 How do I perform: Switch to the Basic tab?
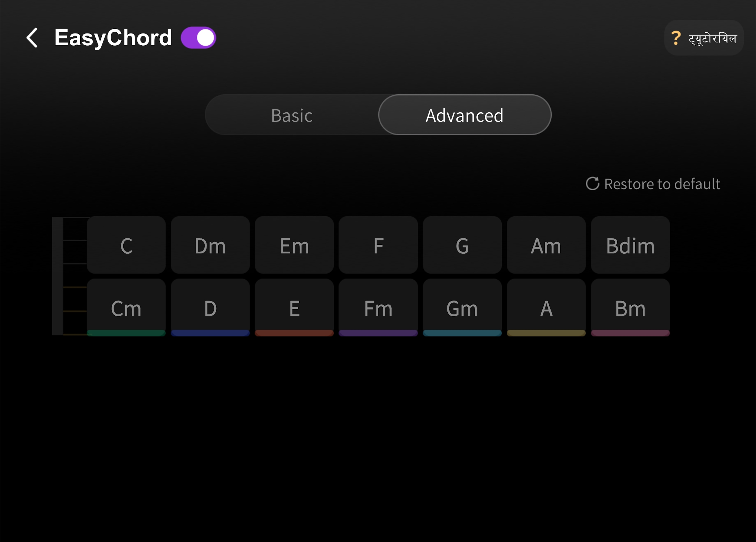292,115
